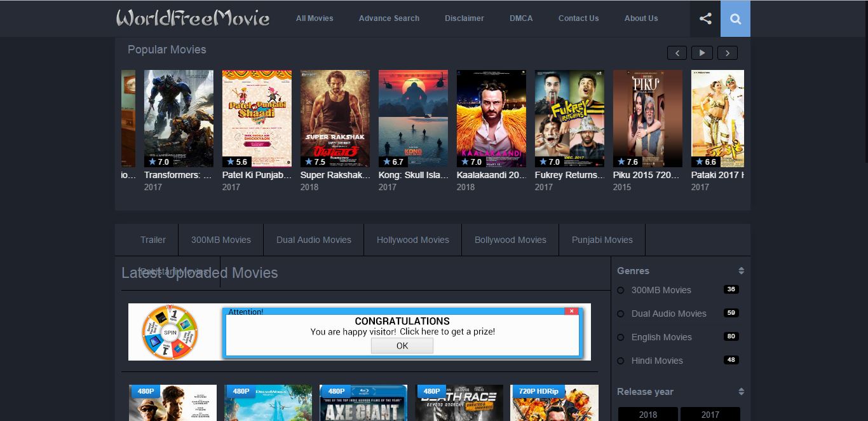Open the Contact Us page

click(x=578, y=18)
